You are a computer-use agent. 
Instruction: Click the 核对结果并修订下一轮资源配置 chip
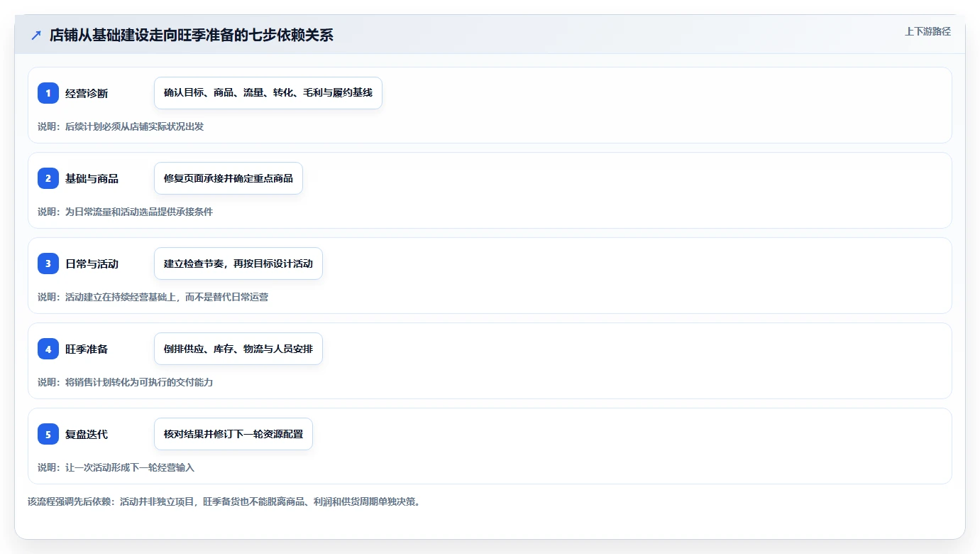coord(233,434)
